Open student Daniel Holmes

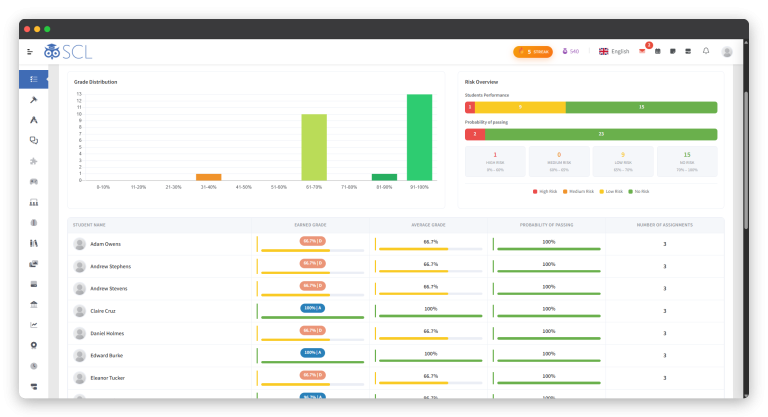(107, 333)
